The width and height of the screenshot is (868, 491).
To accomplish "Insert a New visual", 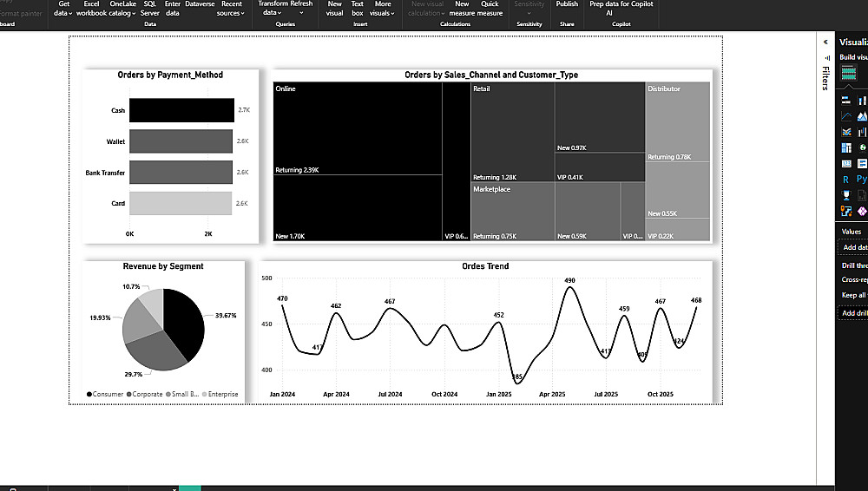I will click(x=334, y=9).
